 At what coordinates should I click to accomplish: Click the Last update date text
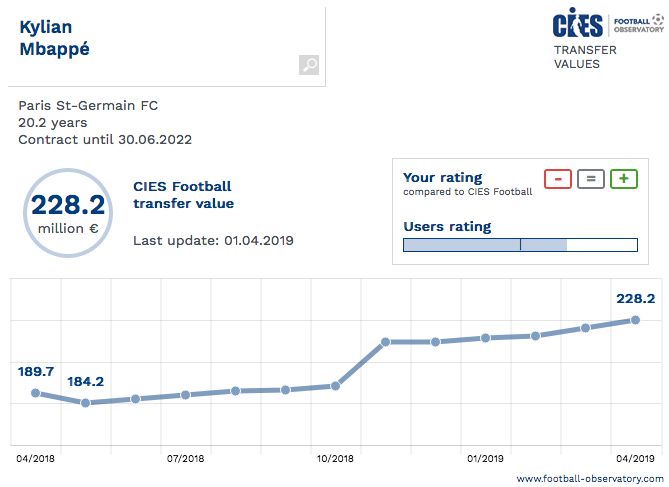(x=213, y=241)
